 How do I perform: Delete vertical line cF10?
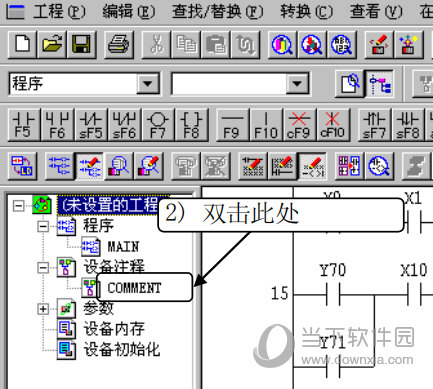click(x=333, y=125)
